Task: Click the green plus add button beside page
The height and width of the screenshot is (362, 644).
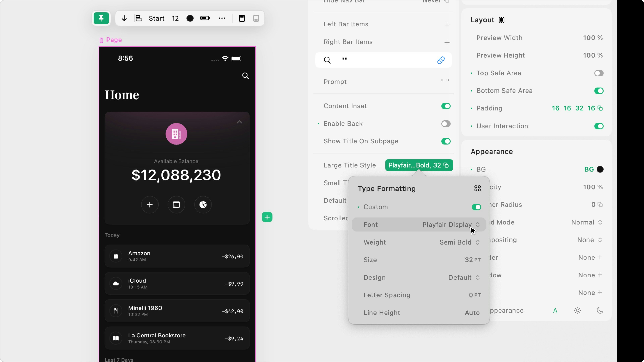Action: click(x=267, y=217)
